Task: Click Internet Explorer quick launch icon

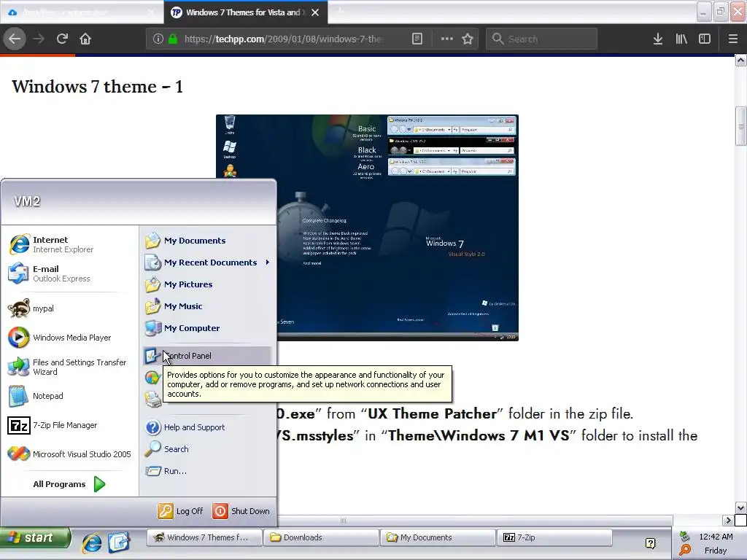Action: point(91,542)
